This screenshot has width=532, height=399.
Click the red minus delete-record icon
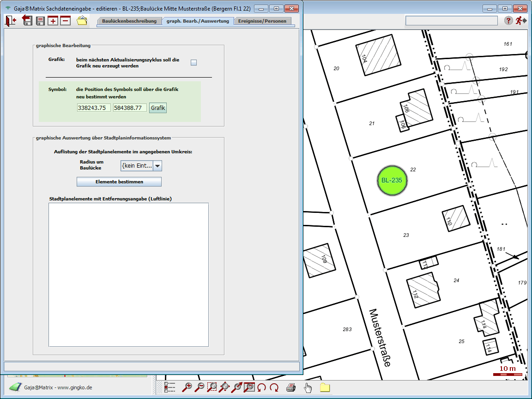(65, 21)
